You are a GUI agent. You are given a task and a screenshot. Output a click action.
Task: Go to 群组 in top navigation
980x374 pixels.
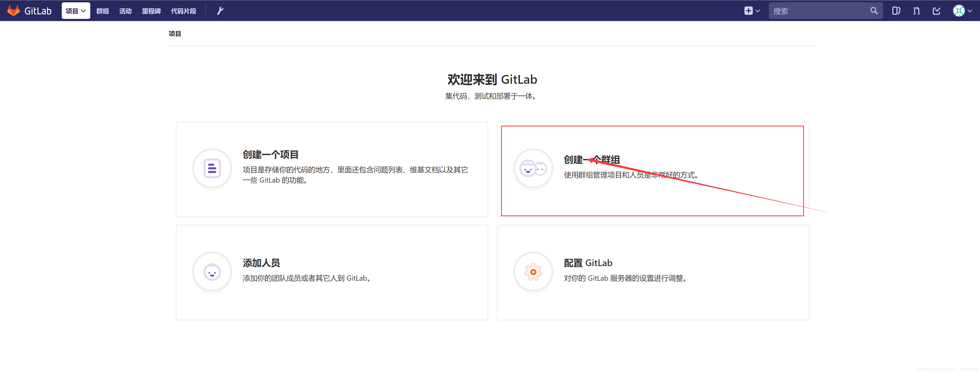[x=102, y=11]
